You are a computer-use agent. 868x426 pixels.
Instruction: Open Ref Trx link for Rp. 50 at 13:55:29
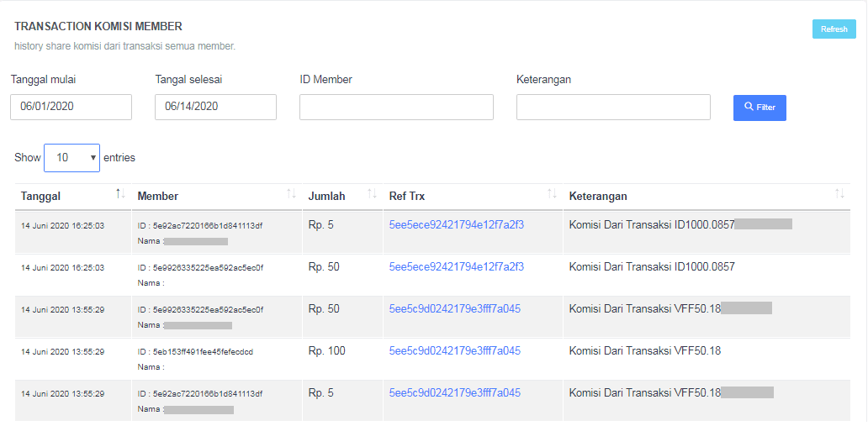click(454, 309)
